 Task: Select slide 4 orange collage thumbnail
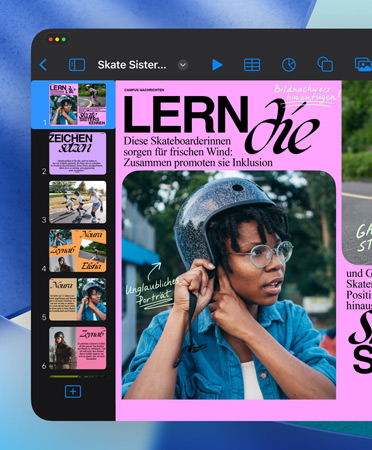point(78,251)
